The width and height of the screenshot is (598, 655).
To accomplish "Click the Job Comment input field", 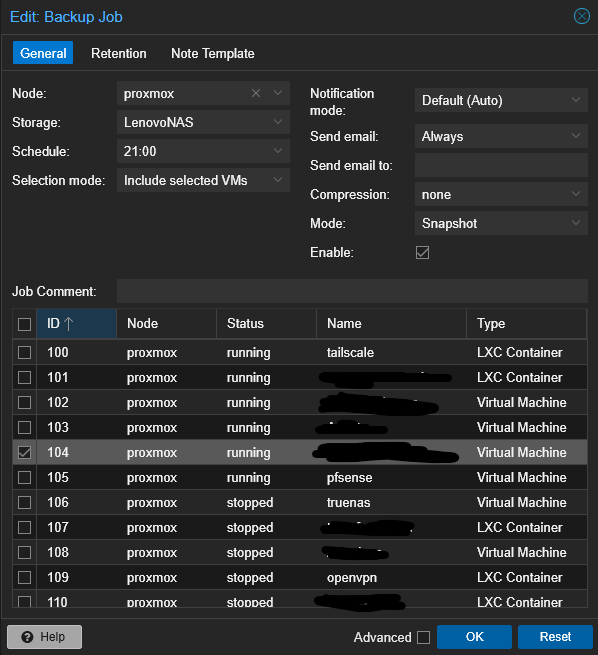I will pyautogui.click(x=352, y=291).
